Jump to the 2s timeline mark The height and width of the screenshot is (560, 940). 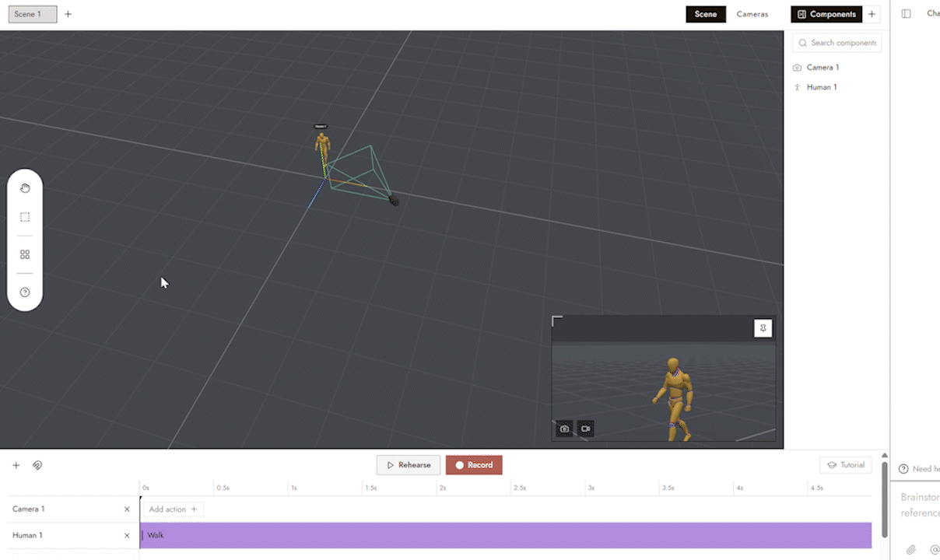click(x=442, y=488)
